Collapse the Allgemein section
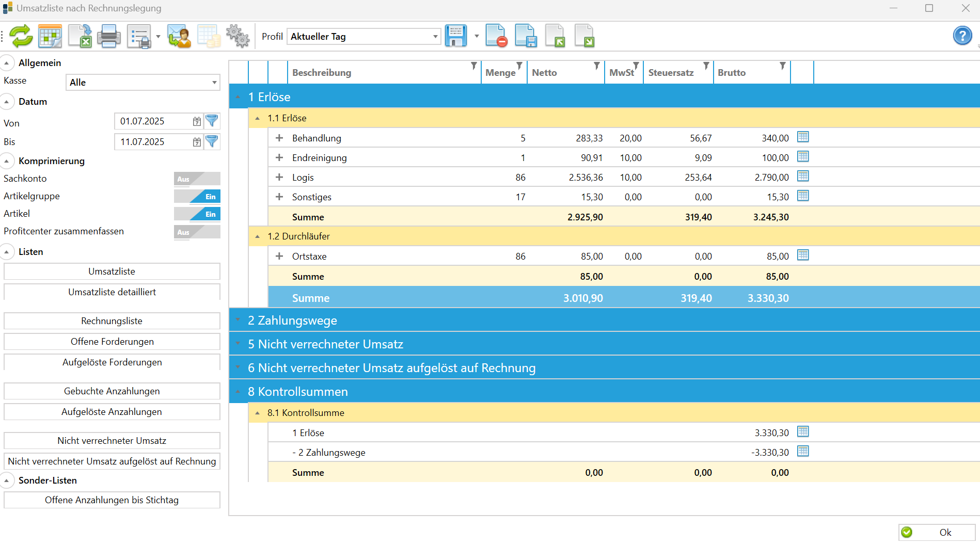The height and width of the screenshot is (545, 980). point(6,63)
